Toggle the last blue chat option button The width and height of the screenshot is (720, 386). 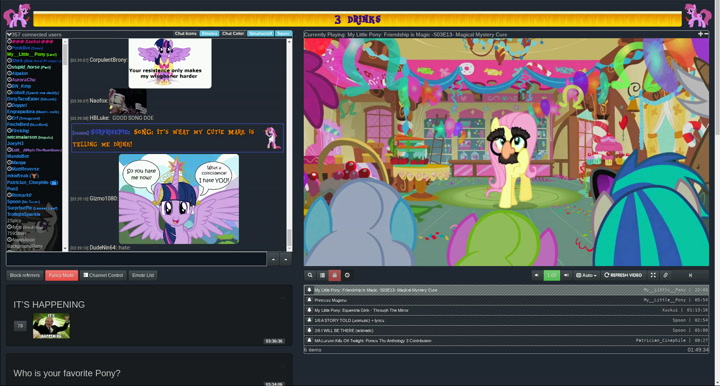click(283, 34)
